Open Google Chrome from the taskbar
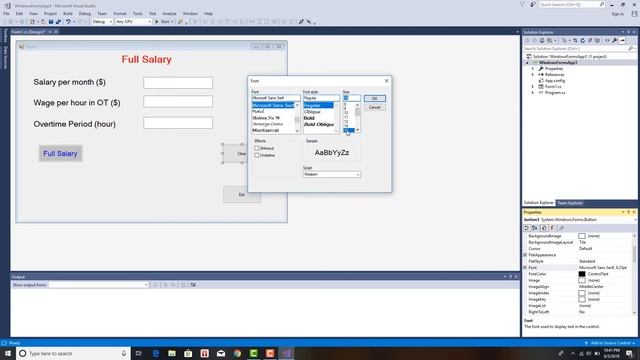640x360 pixels. 237,353
